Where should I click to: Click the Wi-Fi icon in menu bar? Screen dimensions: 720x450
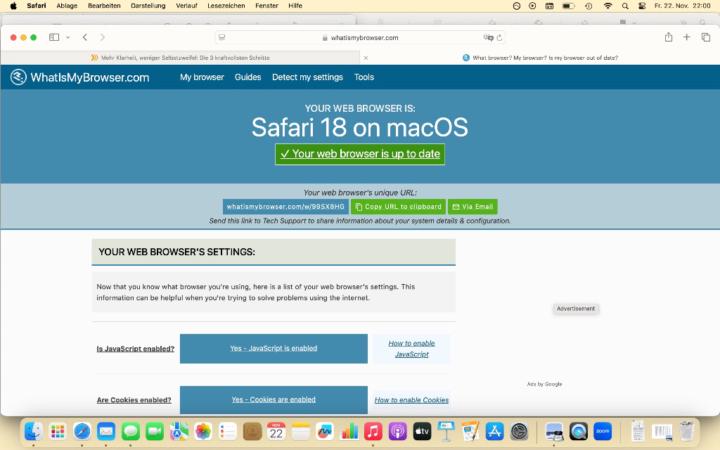(x=608, y=6)
